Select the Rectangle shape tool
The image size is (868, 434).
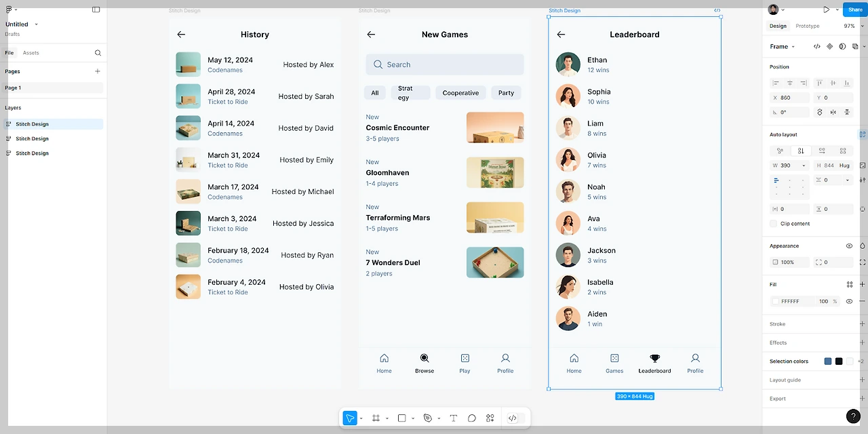pos(401,418)
